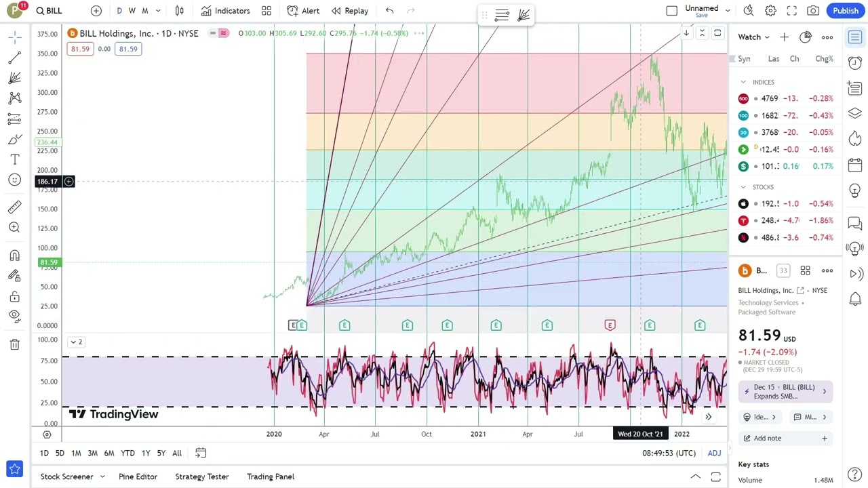This screenshot has height=488, width=868.
Task: Undo the last chart action
Action: pyautogui.click(x=389, y=11)
